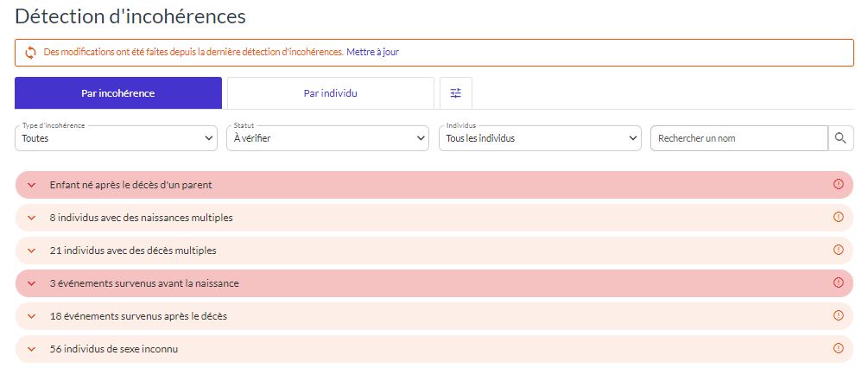868x368 pixels.
Task: Click the magnifying glass search icon
Action: tap(840, 138)
